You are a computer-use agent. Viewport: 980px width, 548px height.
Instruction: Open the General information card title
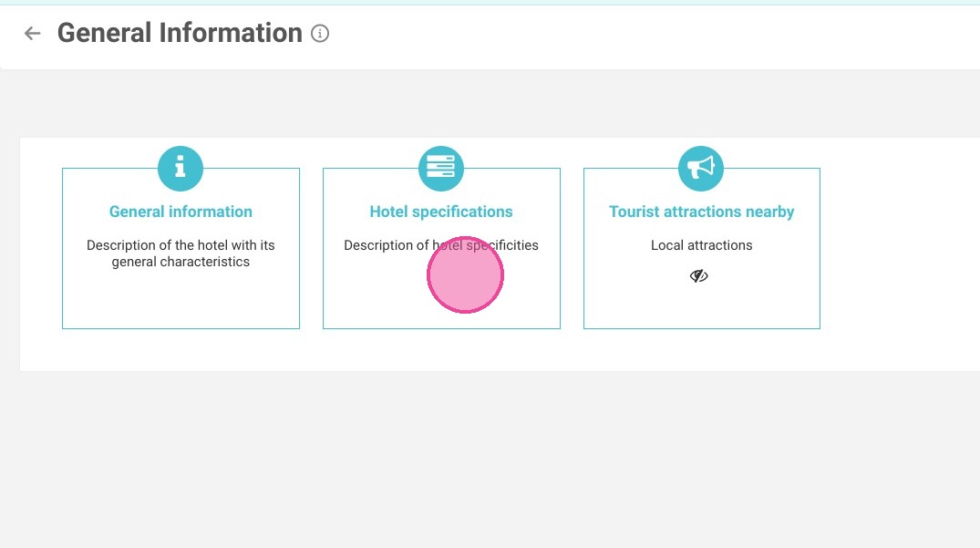click(x=181, y=212)
